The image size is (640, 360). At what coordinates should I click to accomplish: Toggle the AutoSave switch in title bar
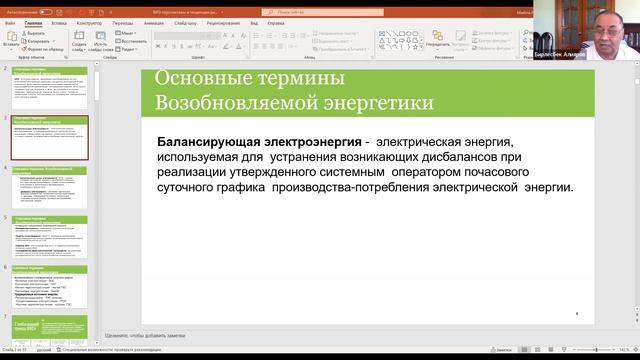(46, 12)
